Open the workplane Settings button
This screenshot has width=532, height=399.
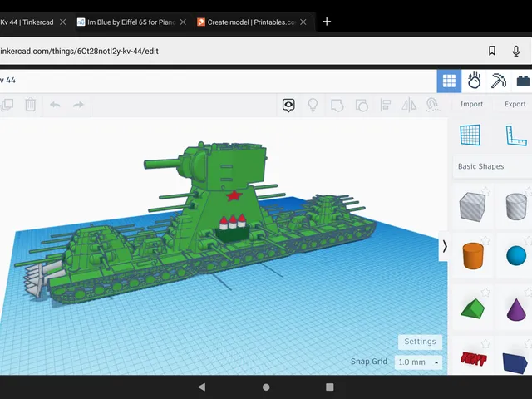point(420,342)
